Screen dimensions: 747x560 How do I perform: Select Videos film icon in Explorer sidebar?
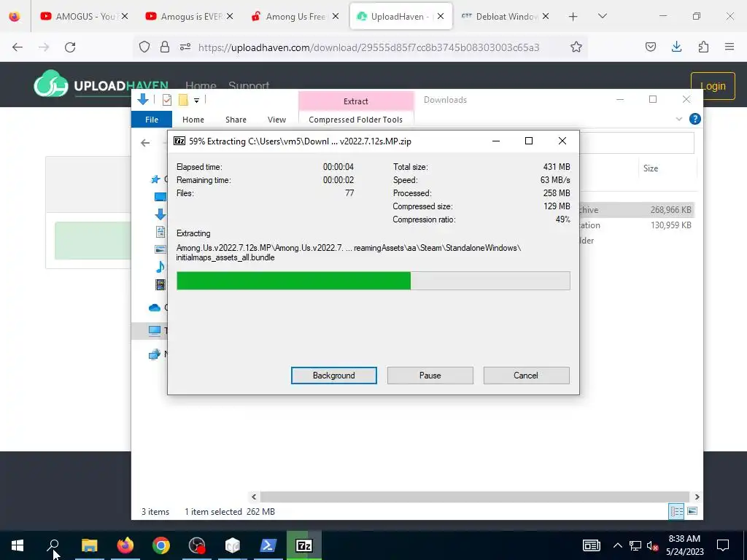pos(160,284)
